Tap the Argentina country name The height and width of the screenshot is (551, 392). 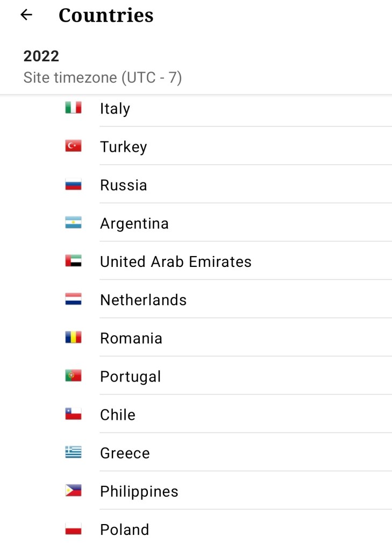134,223
